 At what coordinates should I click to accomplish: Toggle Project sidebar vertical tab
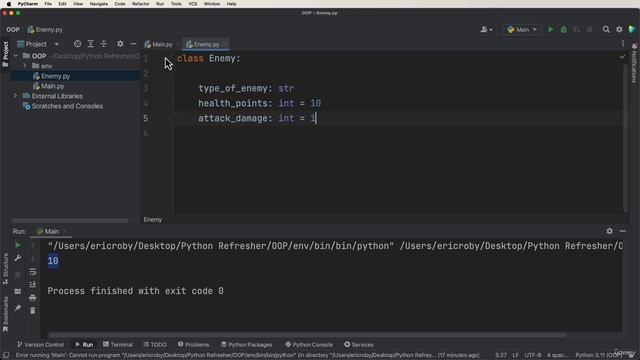[x=5, y=54]
